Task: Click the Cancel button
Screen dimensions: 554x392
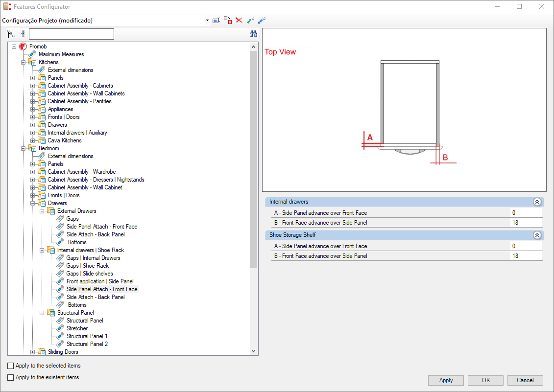Action: (525, 380)
